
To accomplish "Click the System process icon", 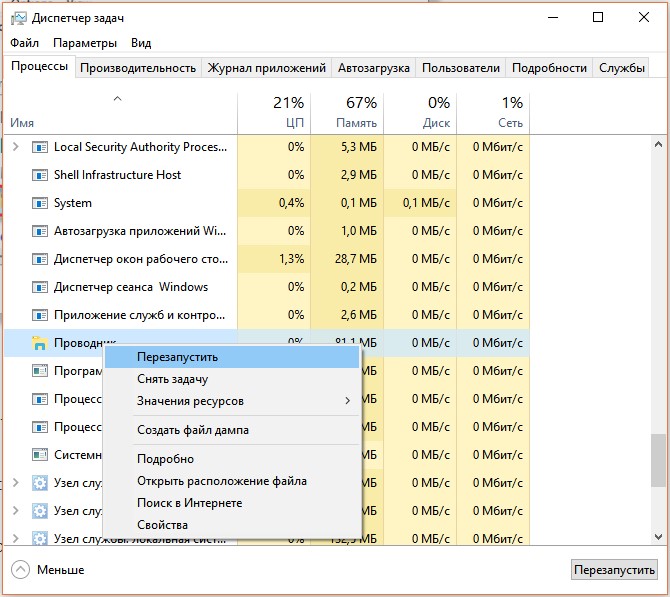I will 40,203.
